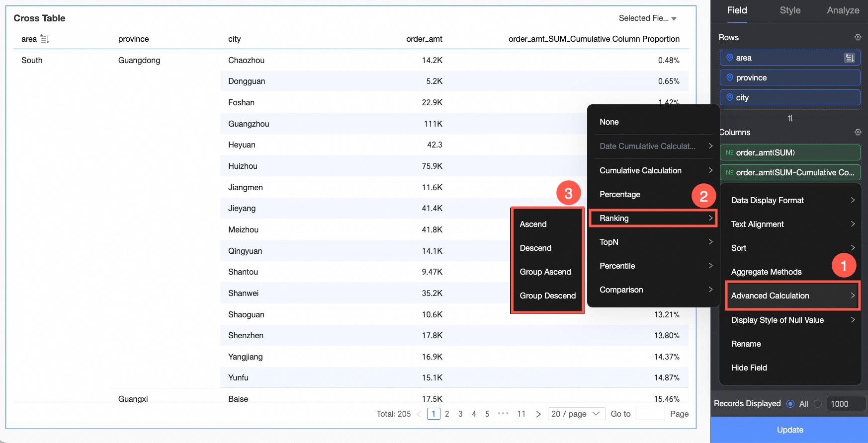This screenshot has width=868, height=443.
Task: Select the area field in Rows
Action: click(790, 58)
